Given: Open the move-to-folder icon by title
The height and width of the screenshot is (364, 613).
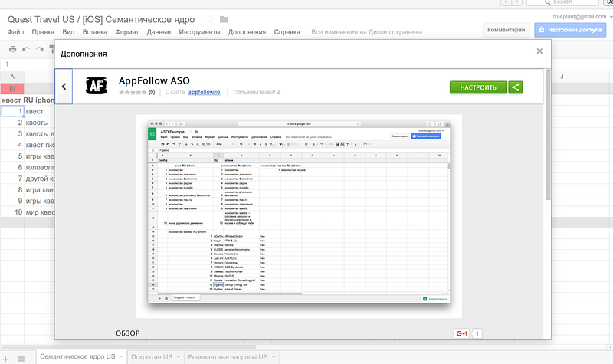Looking at the screenshot, I should [224, 19].
